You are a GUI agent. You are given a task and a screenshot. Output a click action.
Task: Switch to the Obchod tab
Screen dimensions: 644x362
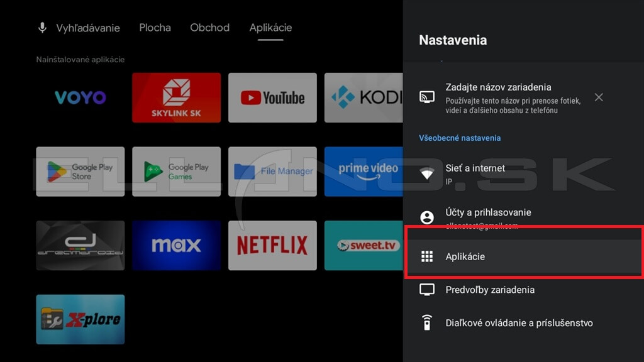coord(209,28)
